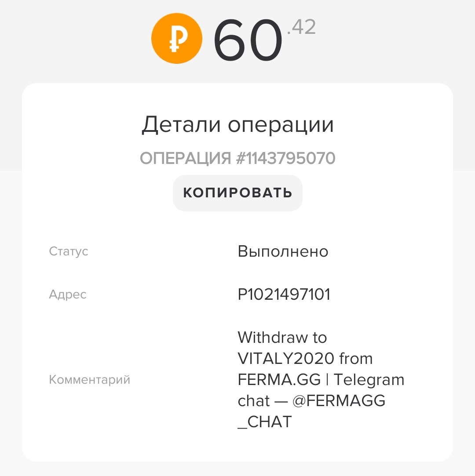
Task: Click the orange ruble coin icon
Action: (177, 38)
